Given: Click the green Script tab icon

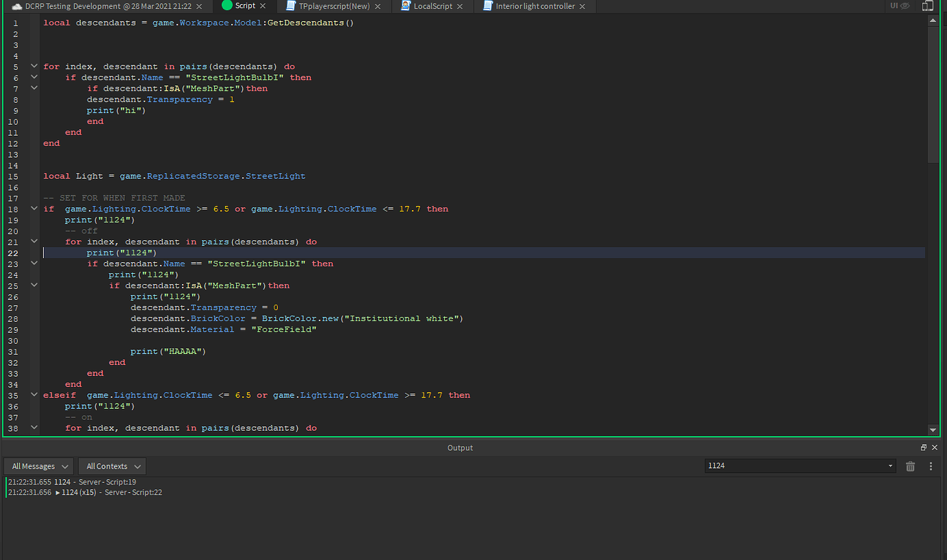Looking at the screenshot, I should click(227, 5).
